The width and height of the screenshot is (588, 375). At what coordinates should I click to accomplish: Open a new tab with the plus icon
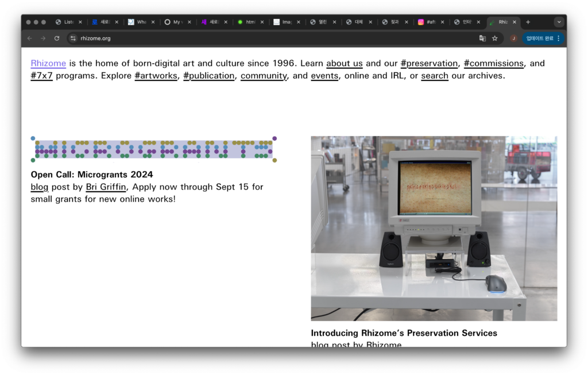[x=528, y=22]
